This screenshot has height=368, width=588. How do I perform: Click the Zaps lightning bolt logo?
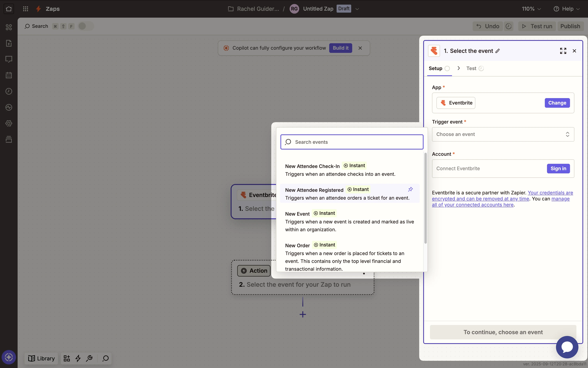point(38,9)
